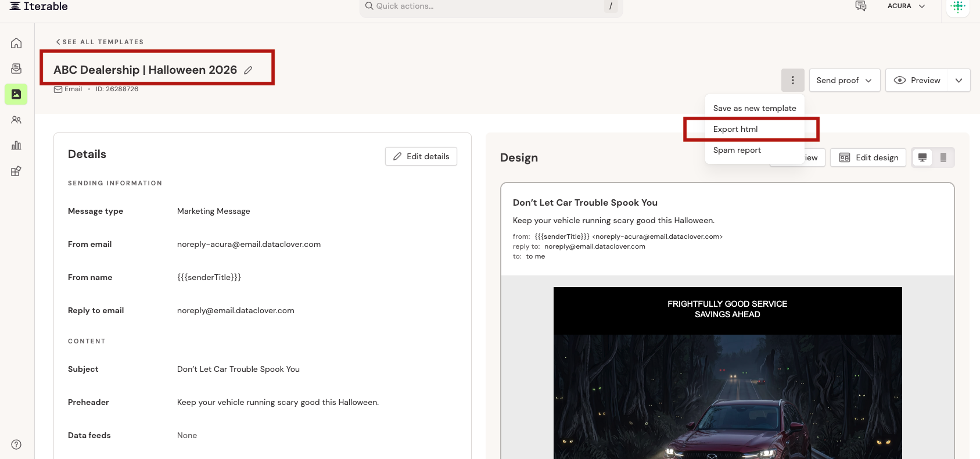Click the Preview button
The image size is (980, 459).
[917, 80]
